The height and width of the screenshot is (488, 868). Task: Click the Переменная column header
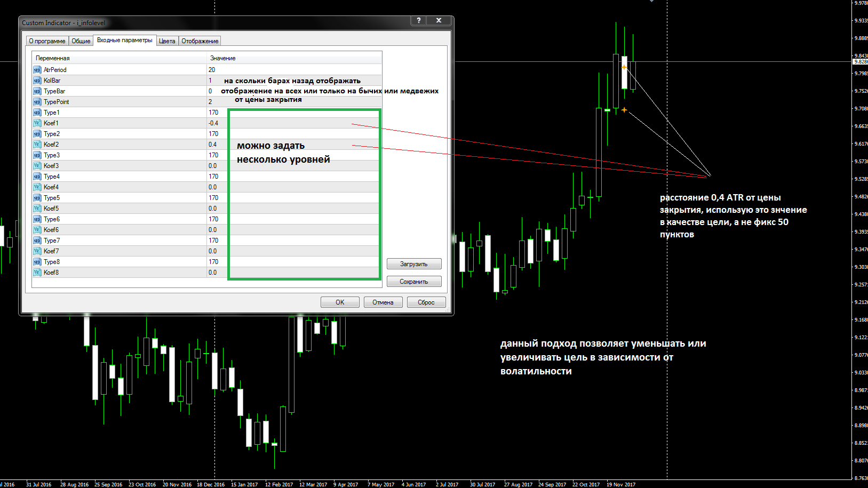point(119,58)
